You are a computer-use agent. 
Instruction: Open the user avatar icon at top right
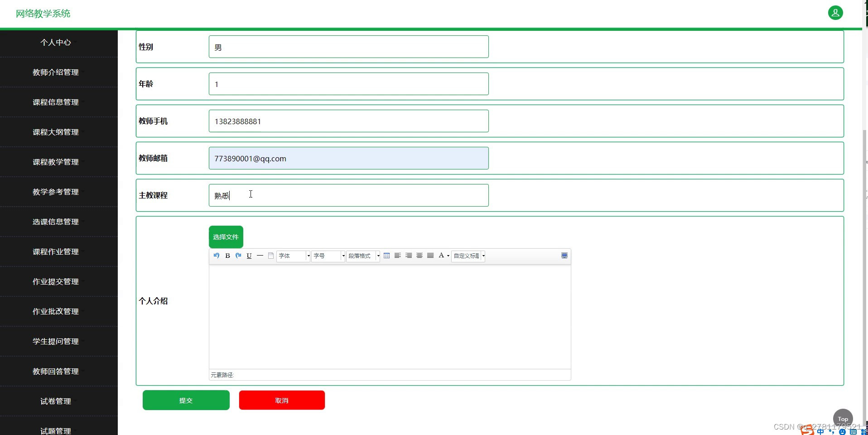pyautogui.click(x=835, y=13)
